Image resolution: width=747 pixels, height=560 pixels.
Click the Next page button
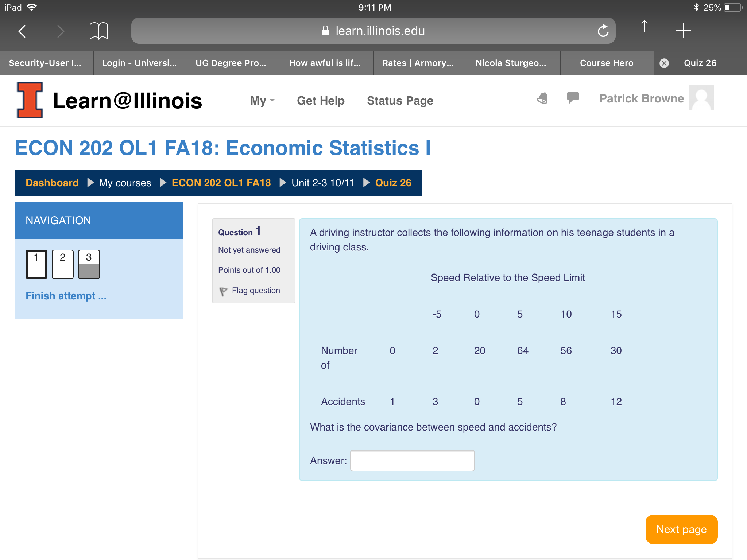[x=681, y=529]
